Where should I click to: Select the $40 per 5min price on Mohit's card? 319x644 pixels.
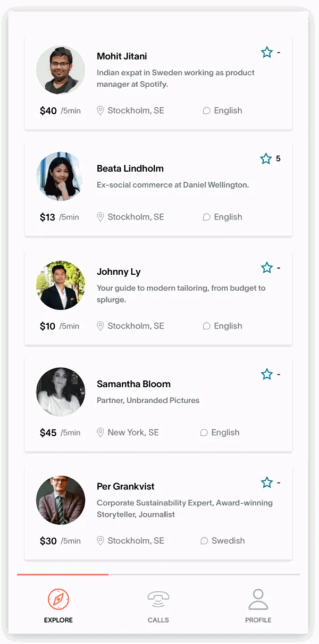(x=60, y=111)
